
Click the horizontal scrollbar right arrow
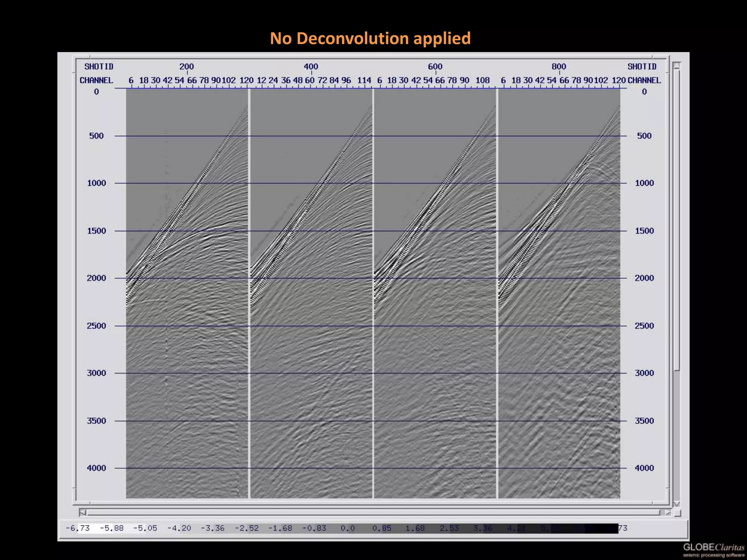click(x=667, y=513)
